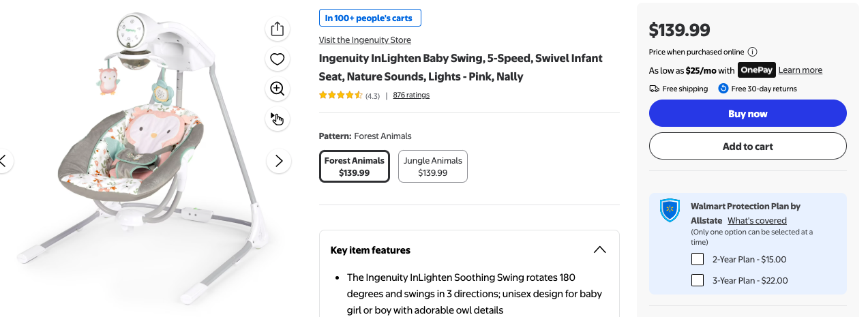The image size is (868, 317).
Task: Open the image zoom magnifier
Action: 277,89
